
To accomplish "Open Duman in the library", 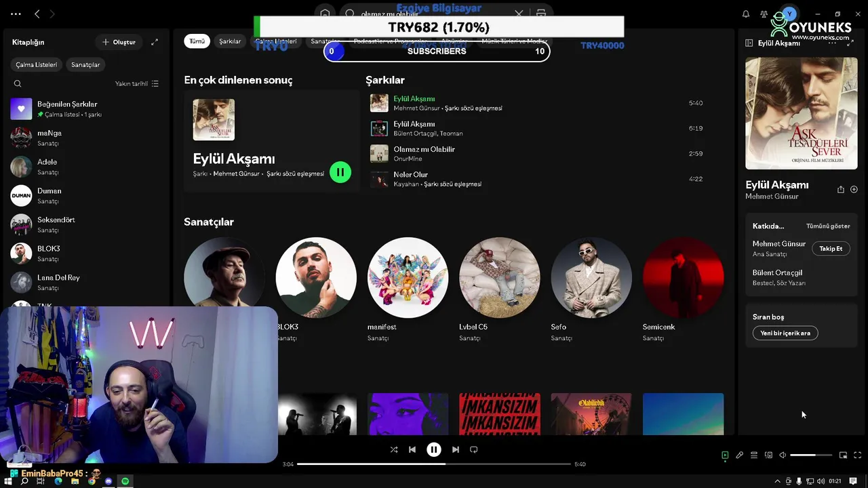I will point(86,196).
